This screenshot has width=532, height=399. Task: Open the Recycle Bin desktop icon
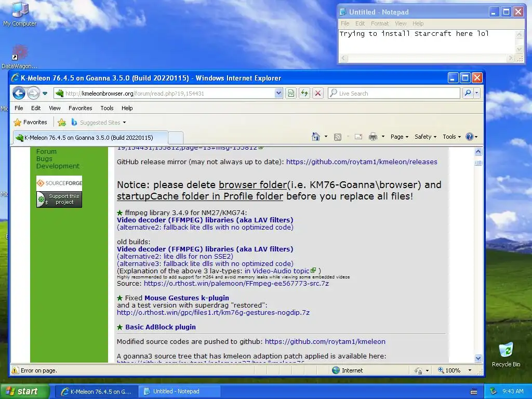click(x=506, y=354)
